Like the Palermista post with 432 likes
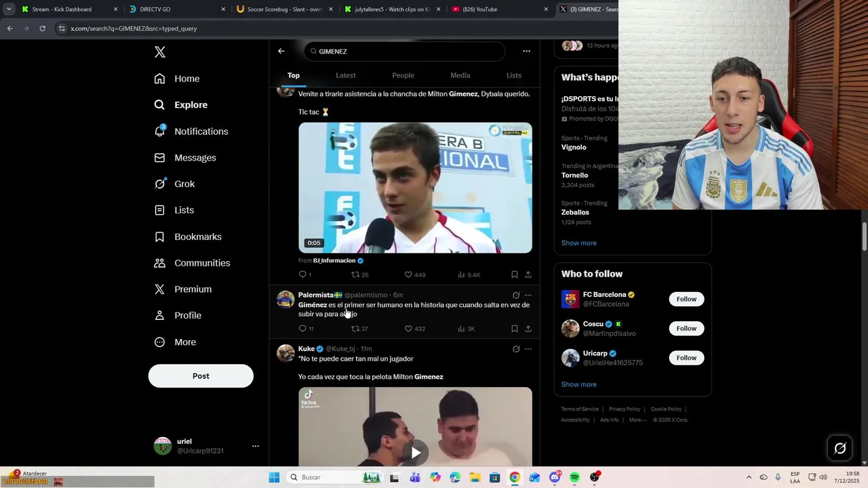Viewport: 868px width, 488px height. (414, 329)
